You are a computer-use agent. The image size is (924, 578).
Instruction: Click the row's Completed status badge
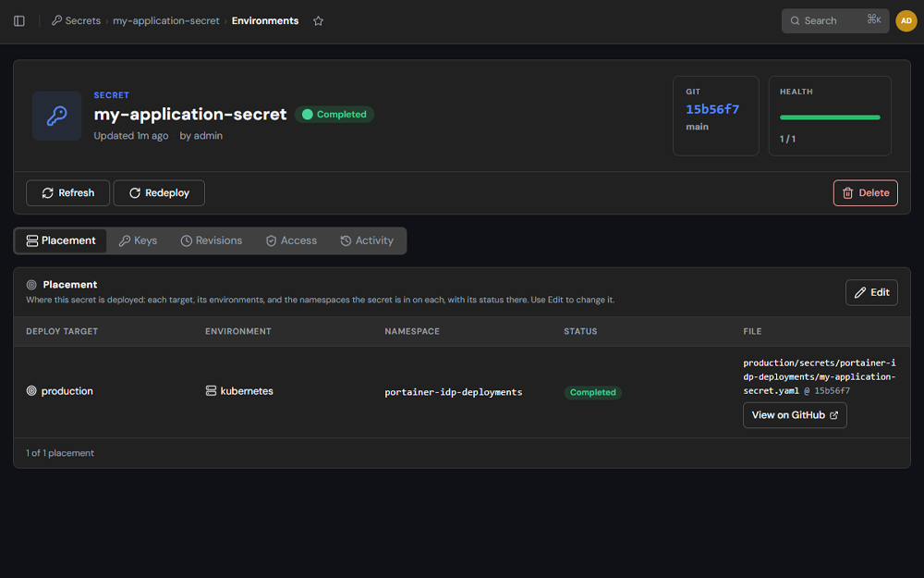(x=593, y=392)
